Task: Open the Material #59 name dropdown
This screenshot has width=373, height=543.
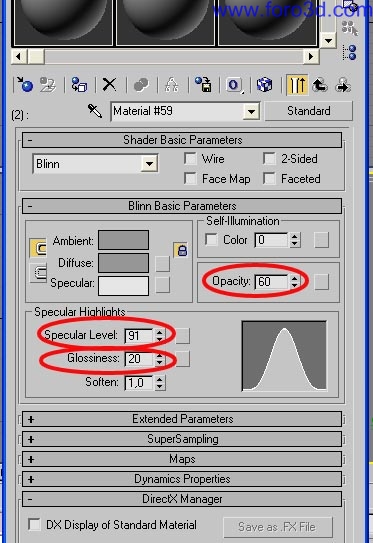Action: pos(251,112)
